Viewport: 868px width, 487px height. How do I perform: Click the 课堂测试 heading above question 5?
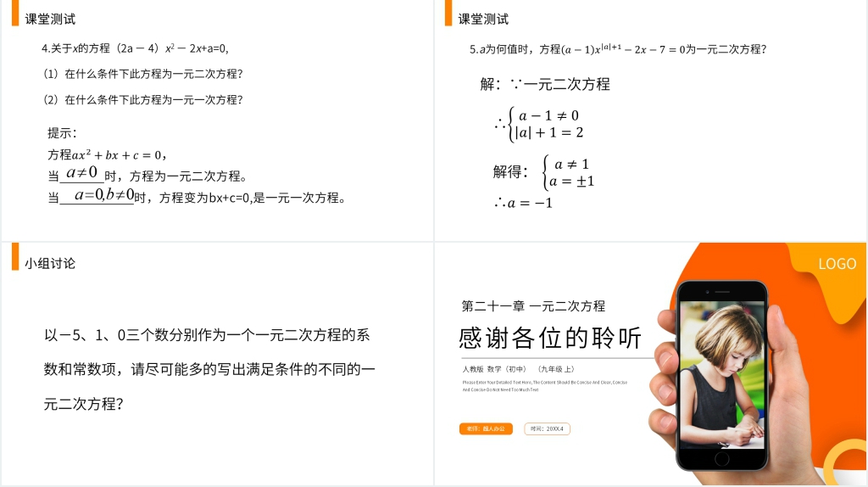pos(483,19)
